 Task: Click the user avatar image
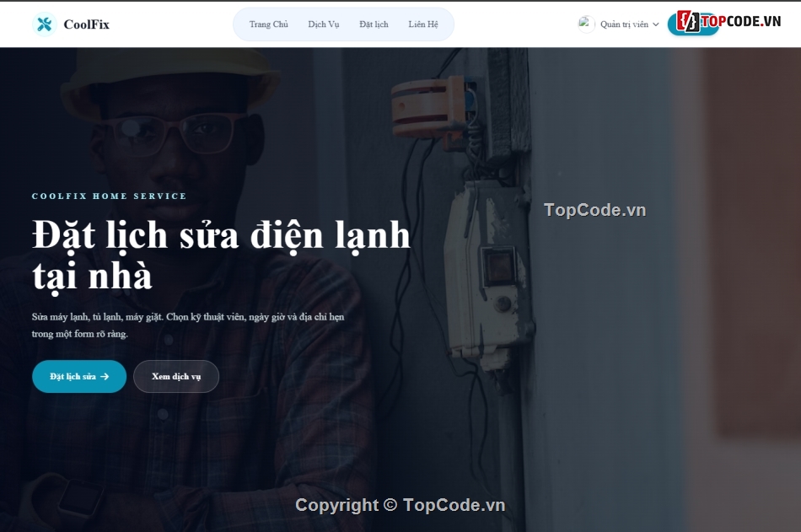pos(587,24)
